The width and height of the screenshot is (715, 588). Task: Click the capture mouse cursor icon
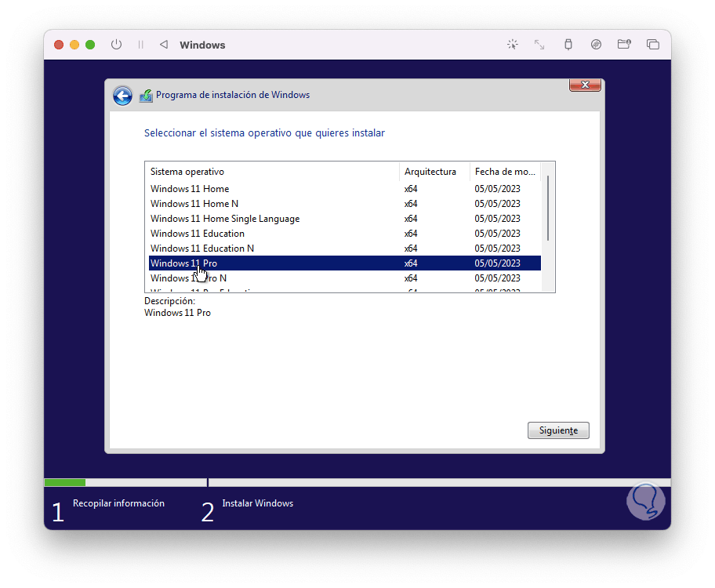click(x=513, y=44)
